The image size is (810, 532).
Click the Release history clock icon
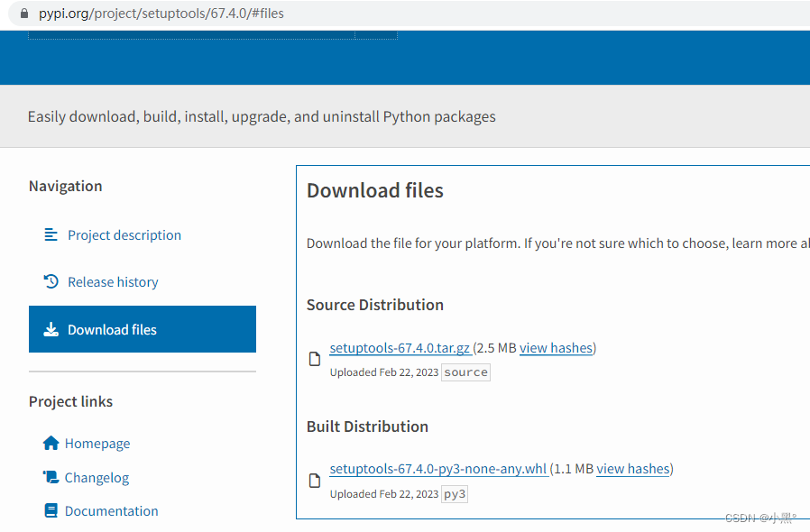[x=51, y=281]
